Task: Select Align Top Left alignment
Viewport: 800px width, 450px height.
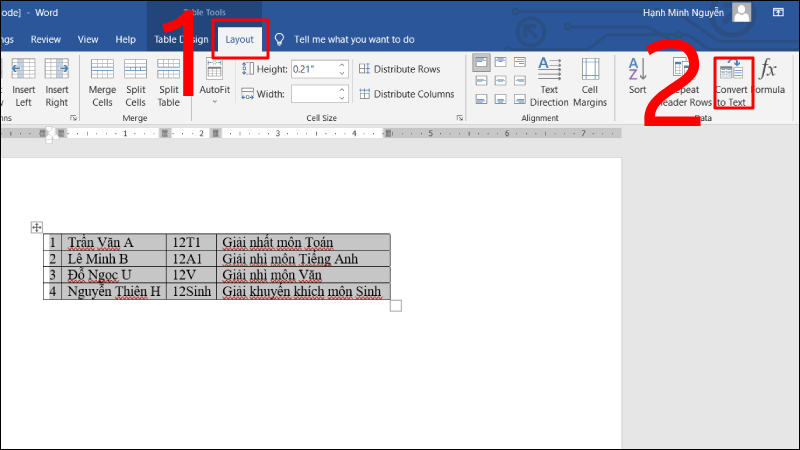Action: 481,62
